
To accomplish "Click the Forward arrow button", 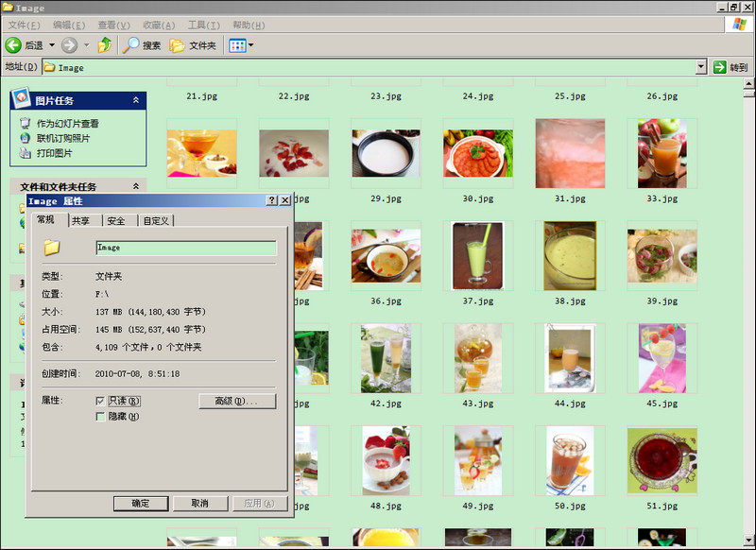I will coord(69,45).
